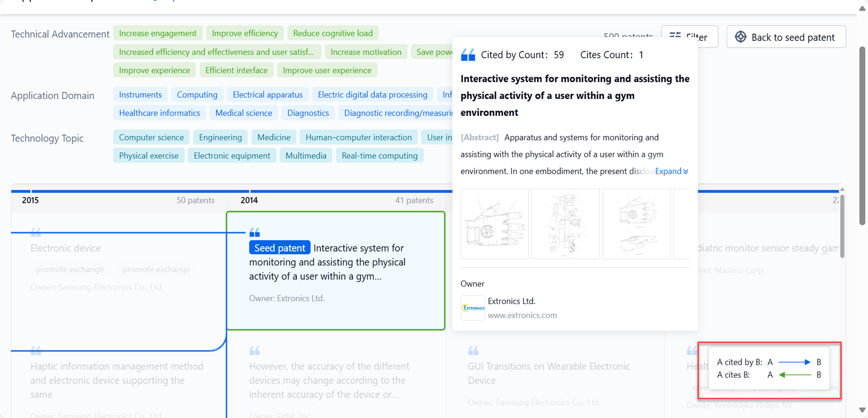Click the blue quote icon beside Cited by Count

tap(468, 55)
